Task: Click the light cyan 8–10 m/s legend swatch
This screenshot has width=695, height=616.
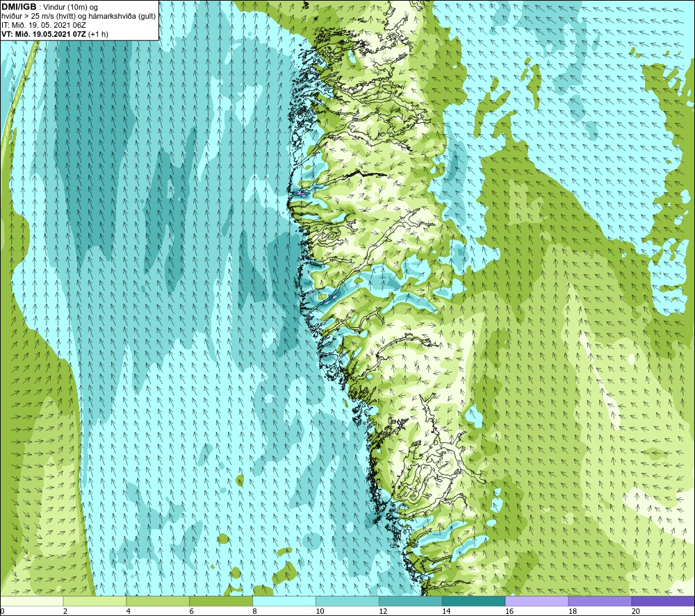Action: pos(284,601)
